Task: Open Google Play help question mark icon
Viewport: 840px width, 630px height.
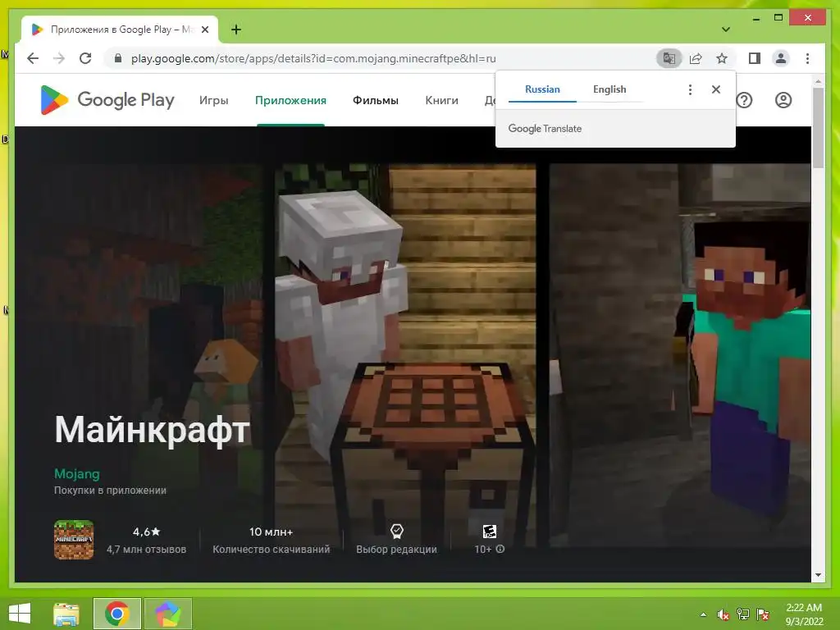Action: coord(744,100)
